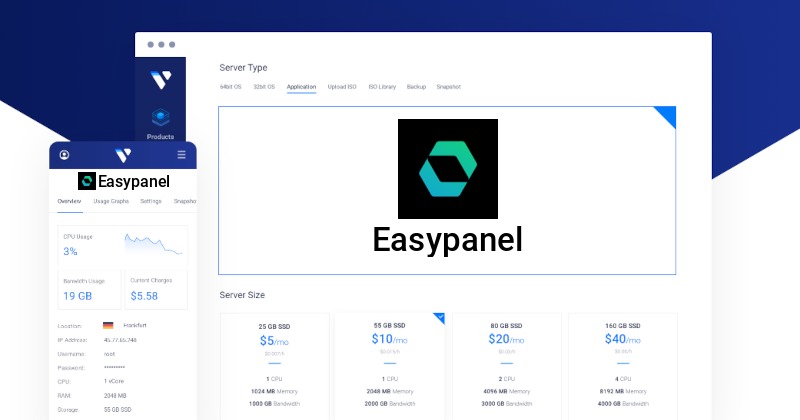Click the German flag next to Frankfurt
Viewport: 800px width, 420px height.
click(108, 325)
